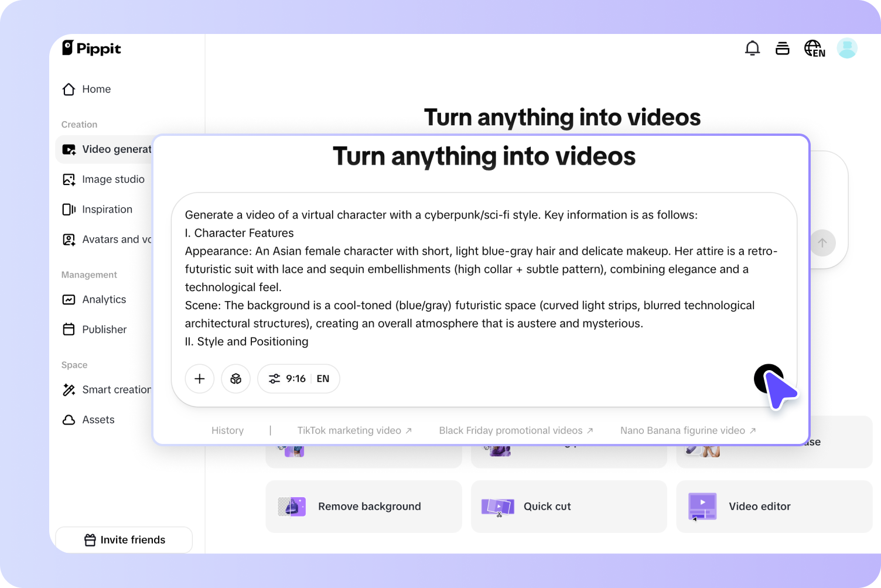Open Analytics from the Management section
Screen dimensions: 881x588
(x=69, y=299)
